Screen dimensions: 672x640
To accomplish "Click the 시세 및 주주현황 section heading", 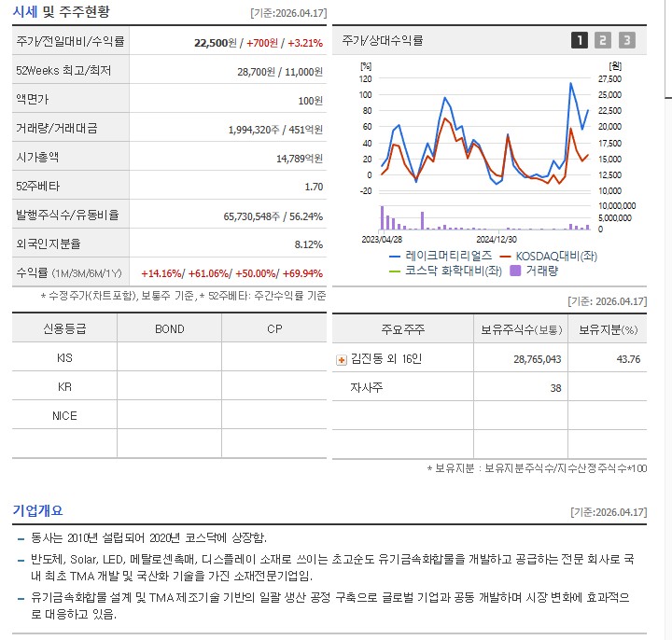I will [62, 11].
